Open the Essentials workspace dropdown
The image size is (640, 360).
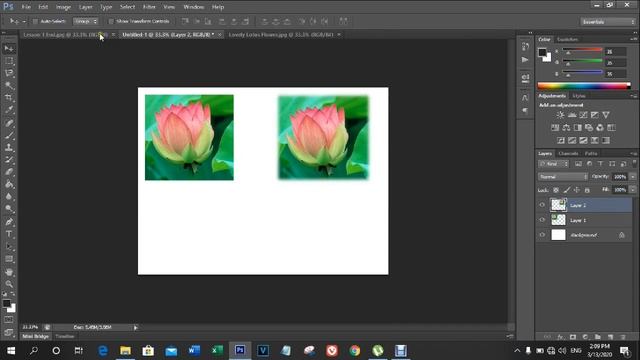point(607,22)
